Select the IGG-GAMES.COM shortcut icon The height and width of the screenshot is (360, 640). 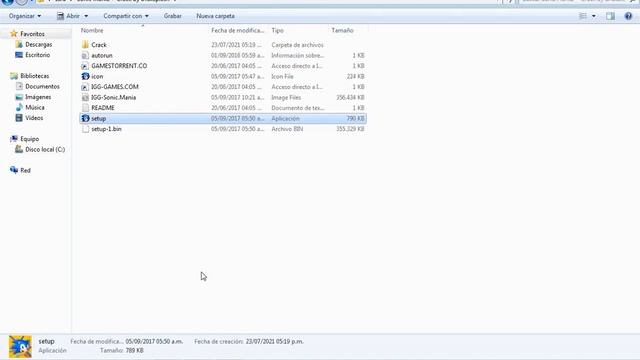tap(85, 87)
